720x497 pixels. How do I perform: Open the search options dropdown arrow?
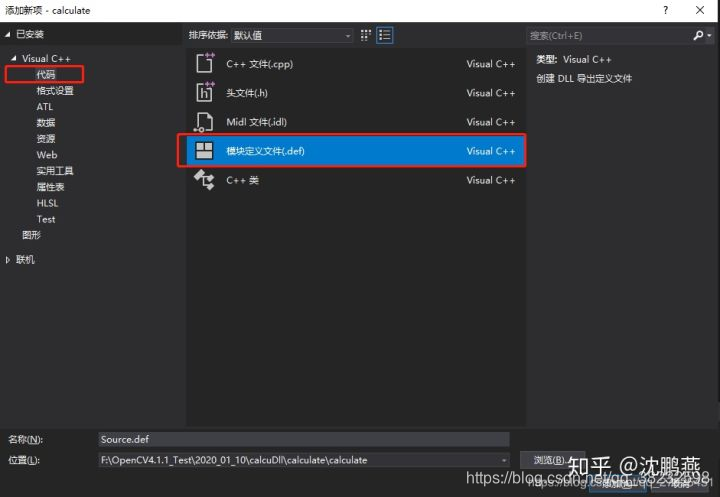709,35
